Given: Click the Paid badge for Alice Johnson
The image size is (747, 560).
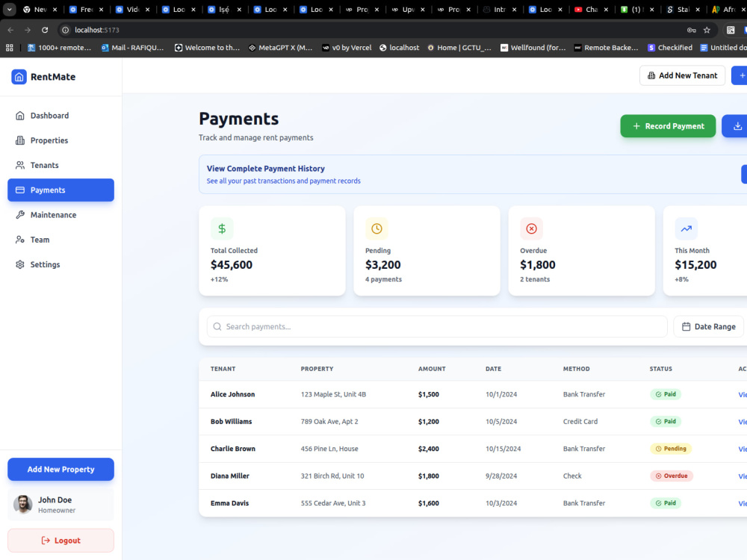Looking at the screenshot, I should pos(666,394).
